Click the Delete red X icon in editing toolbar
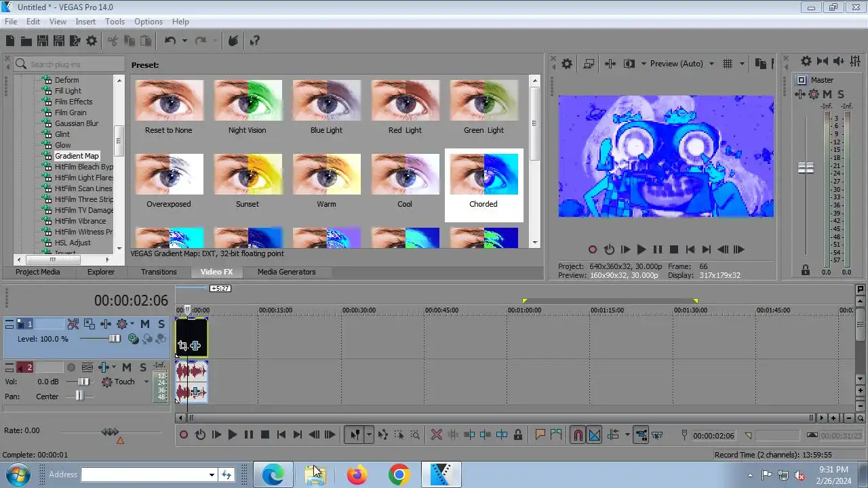Screen dimensions: 868x488 (x=437, y=435)
